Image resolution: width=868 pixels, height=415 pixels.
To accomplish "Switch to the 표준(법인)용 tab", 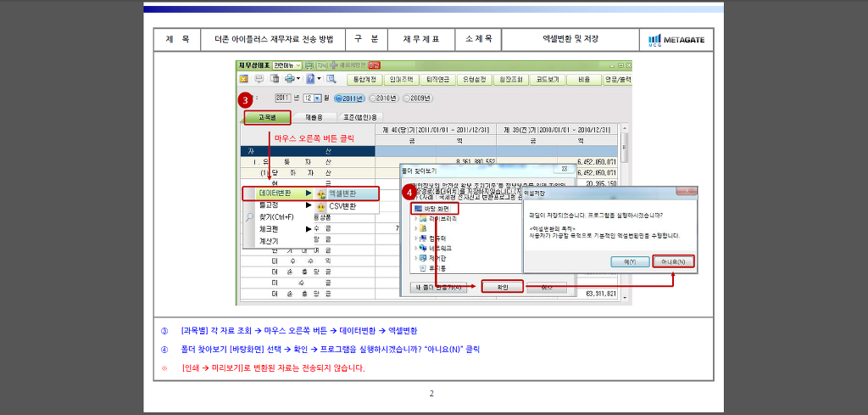I will (x=359, y=117).
